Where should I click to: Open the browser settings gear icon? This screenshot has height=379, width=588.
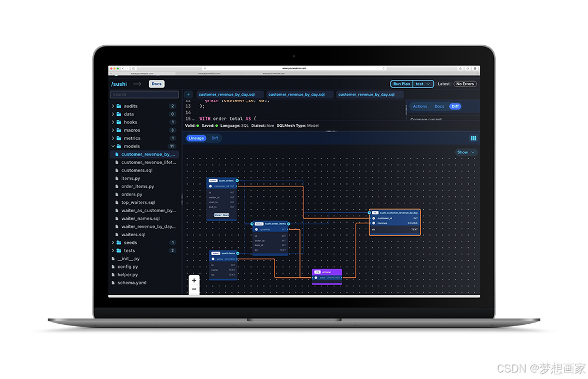pyautogui.click(x=475, y=69)
